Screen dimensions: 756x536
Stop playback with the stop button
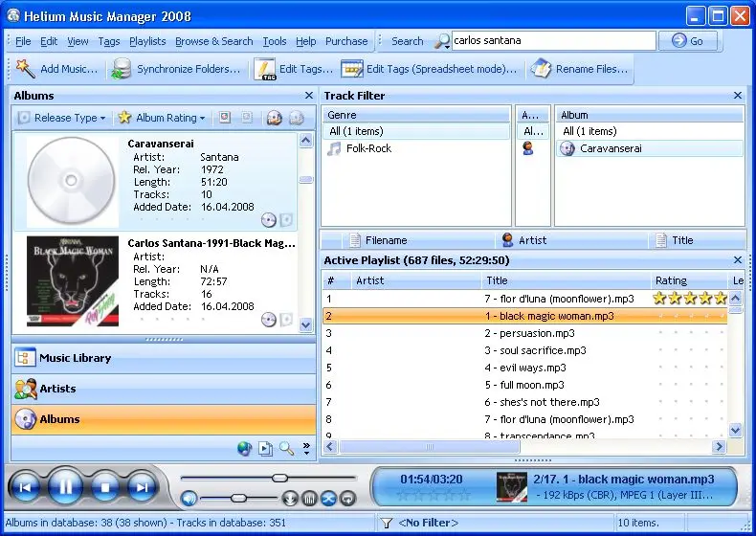(104, 488)
